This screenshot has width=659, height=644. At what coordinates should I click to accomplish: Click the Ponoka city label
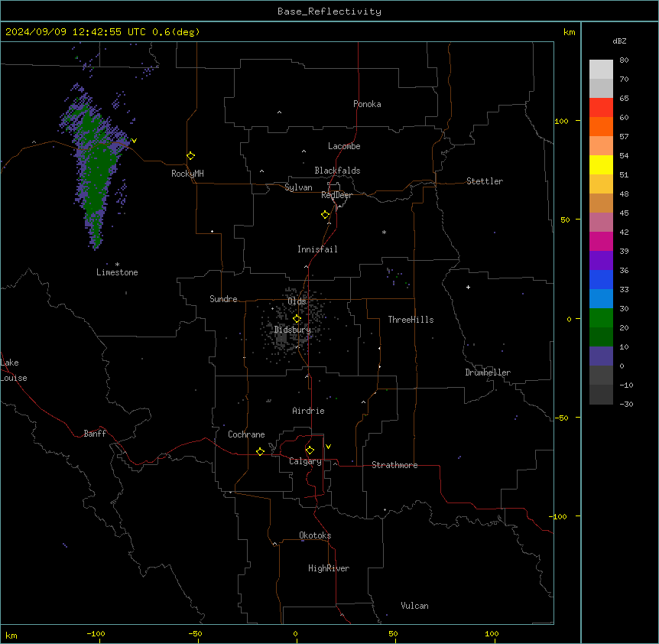click(367, 104)
